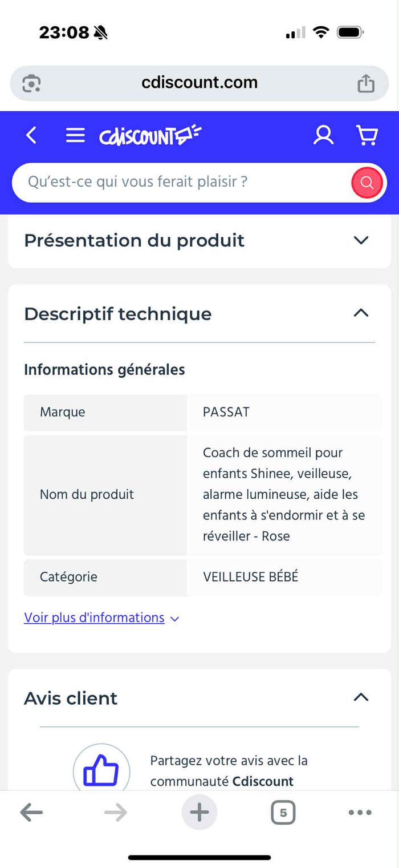Image resolution: width=399 pixels, height=868 pixels.
Task: Tap the browser share icon
Action: coord(366,83)
